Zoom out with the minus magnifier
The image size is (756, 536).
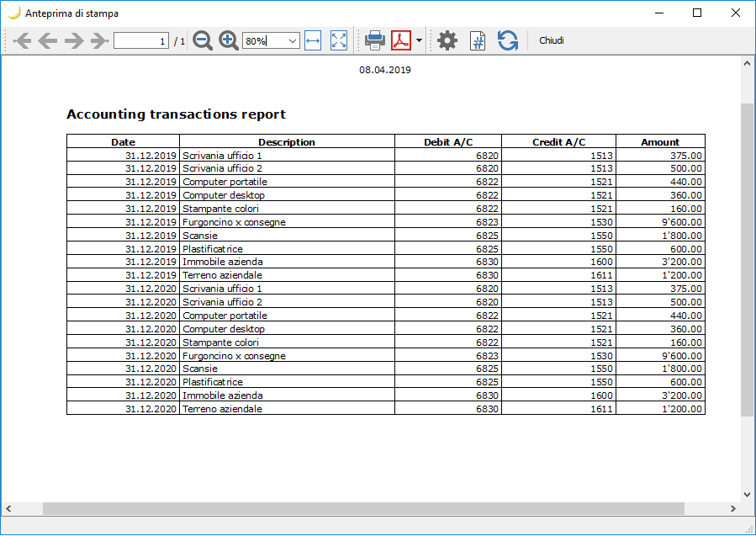pos(203,40)
